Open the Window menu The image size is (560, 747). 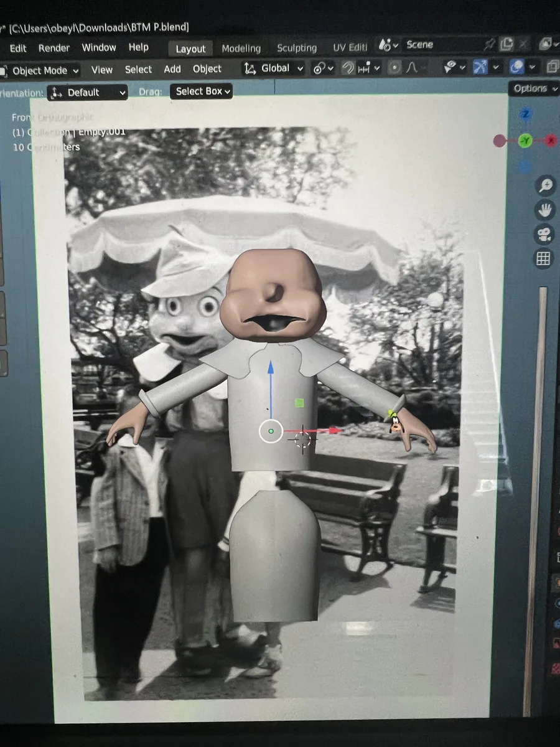(x=99, y=47)
